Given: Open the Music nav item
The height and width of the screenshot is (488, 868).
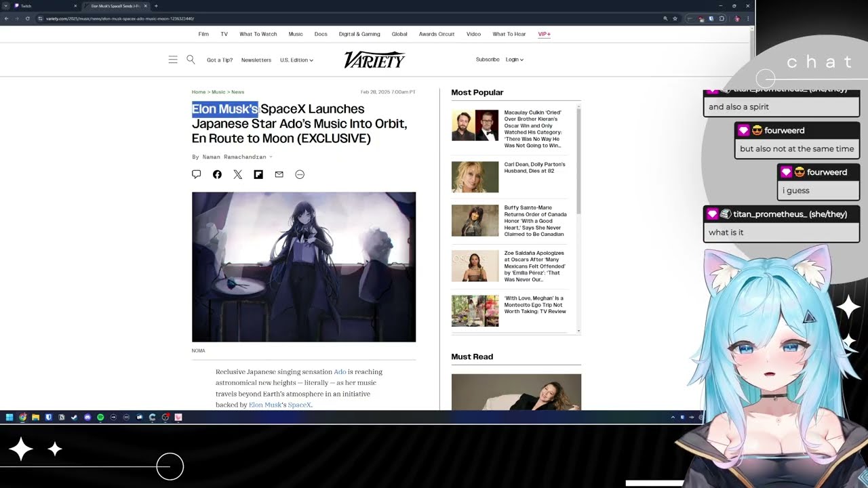Looking at the screenshot, I should [296, 34].
